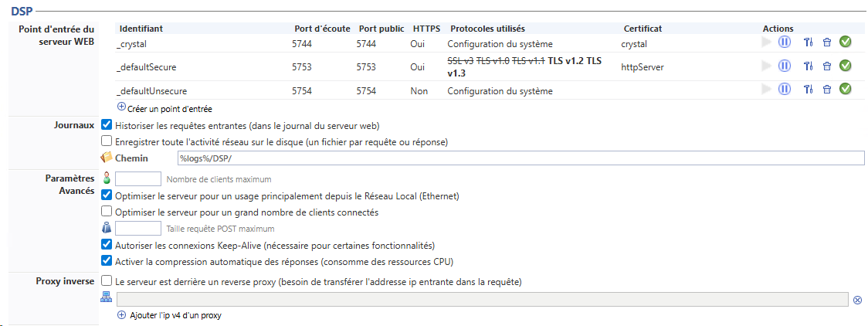
Task: Focus the 'Nombre de clients maximum' field
Action: coord(137,179)
